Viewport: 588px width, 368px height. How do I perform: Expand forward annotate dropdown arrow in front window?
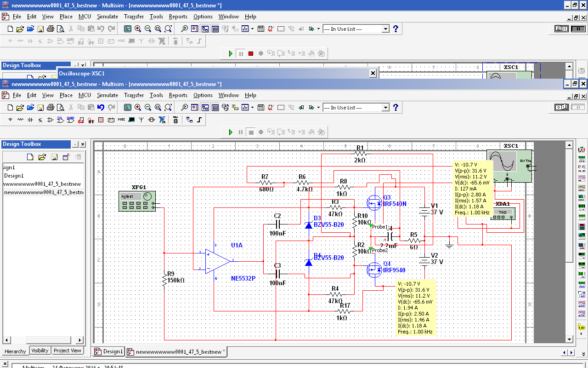tap(318, 108)
